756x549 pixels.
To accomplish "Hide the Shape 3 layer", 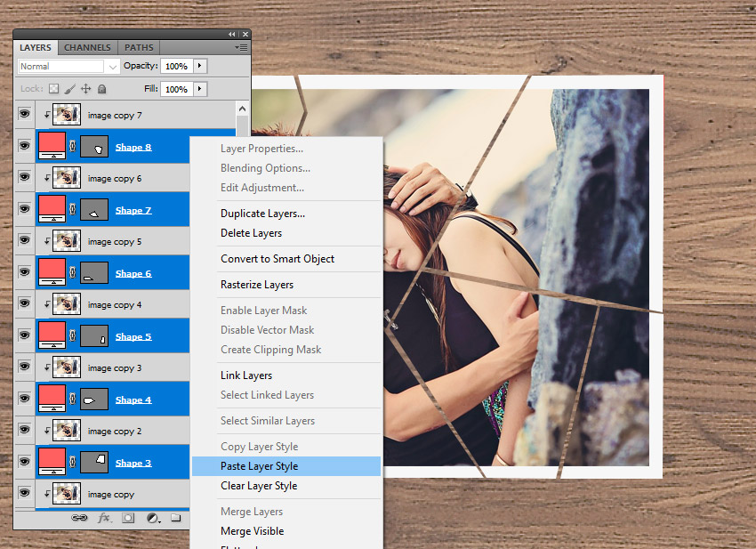I will pyautogui.click(x=24, y=461).
